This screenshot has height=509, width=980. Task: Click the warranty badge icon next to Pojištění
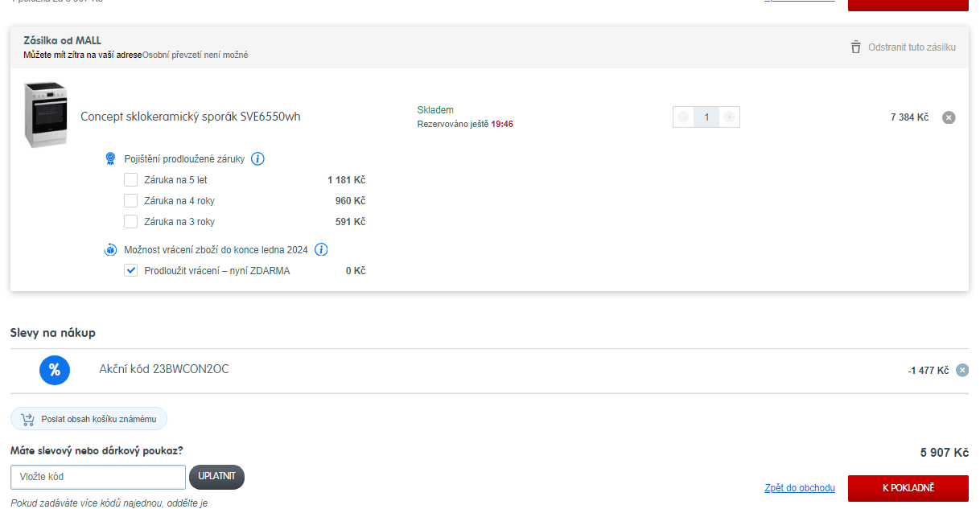[x=111, y=158]
